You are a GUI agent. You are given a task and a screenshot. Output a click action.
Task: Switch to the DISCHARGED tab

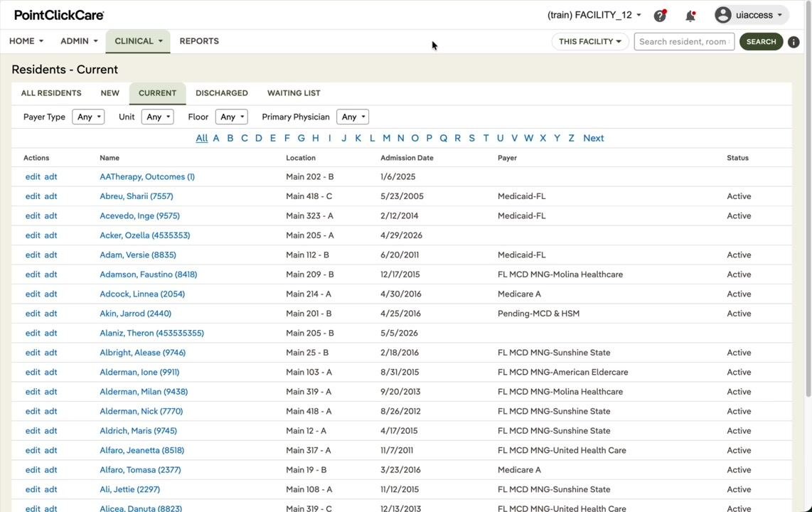pyautogui.click(x=222, y=93)
